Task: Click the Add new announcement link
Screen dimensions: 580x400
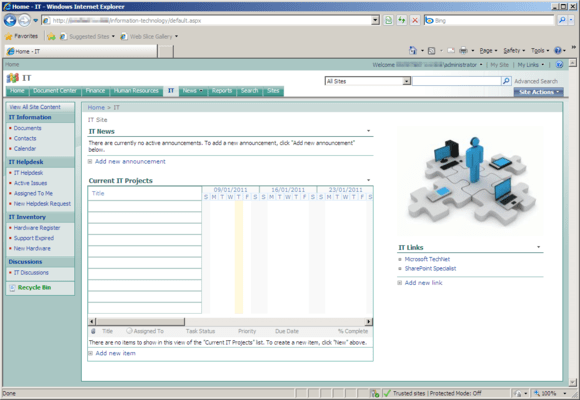Action: click(x=130, y=161)
